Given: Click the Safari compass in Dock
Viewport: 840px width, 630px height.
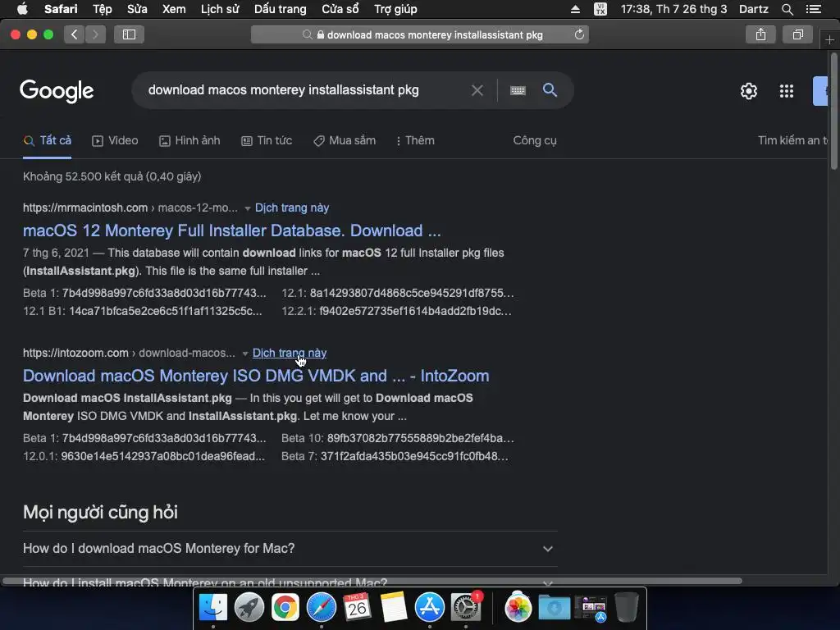Looking at the screenshot, I should (322, 607).
